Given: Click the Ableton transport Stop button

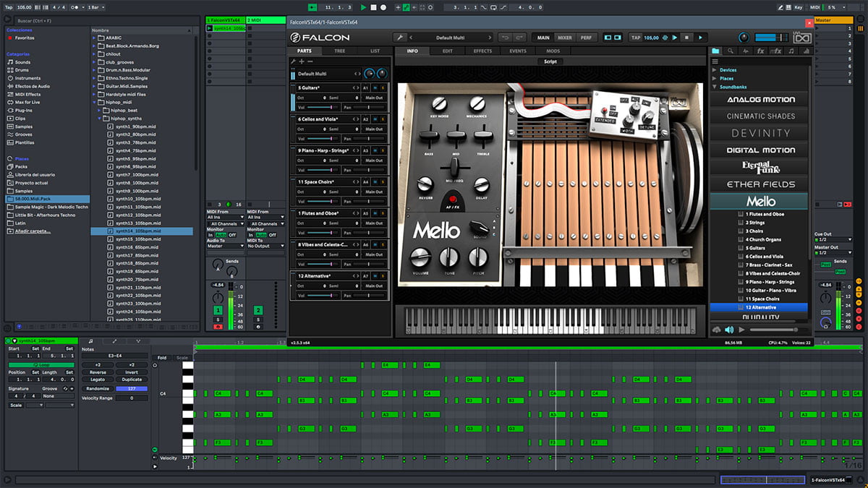Looking at the screenshot, I should [373, 7].
